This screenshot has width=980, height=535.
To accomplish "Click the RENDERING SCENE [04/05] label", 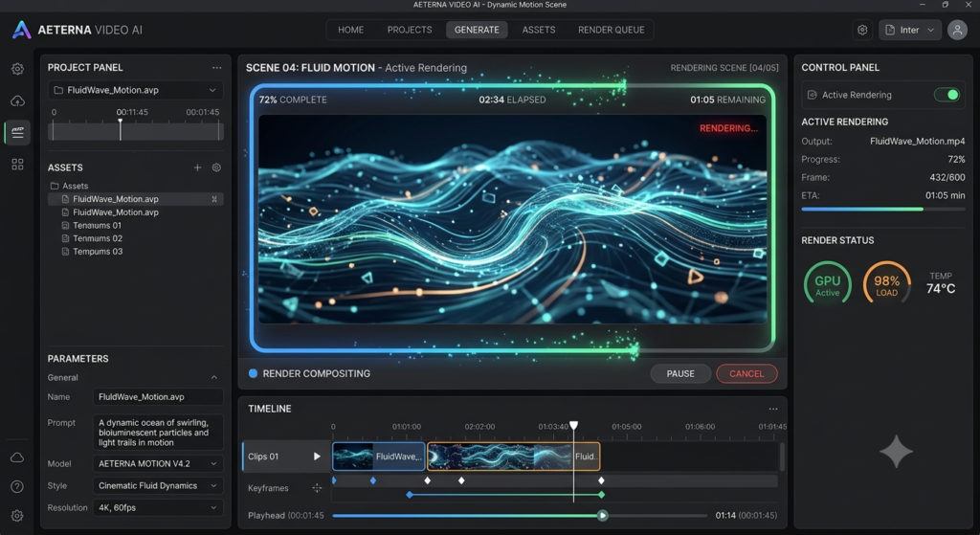I will (x=724, y=68).
